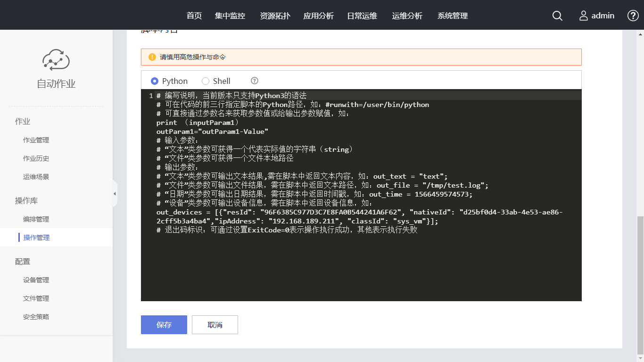Open the 首页 top menu
The height and width of the screenshot is (362, 644).
(194, 16)
